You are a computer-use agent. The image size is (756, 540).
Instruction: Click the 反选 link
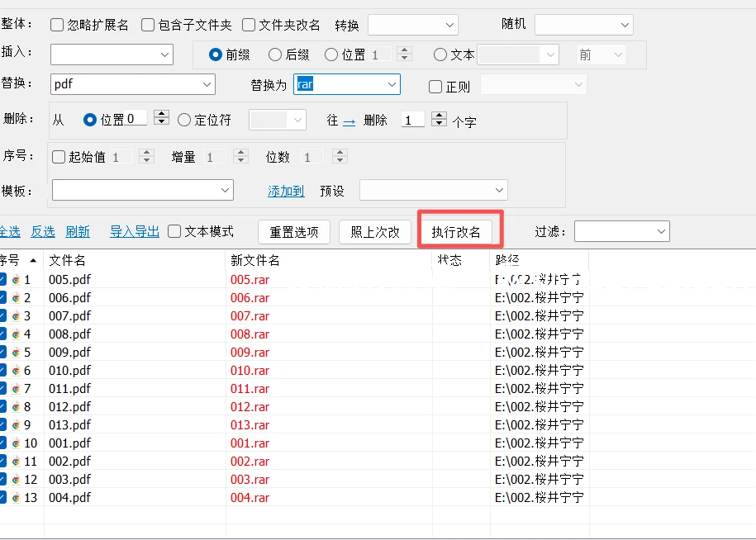click(x=42, y=232)
